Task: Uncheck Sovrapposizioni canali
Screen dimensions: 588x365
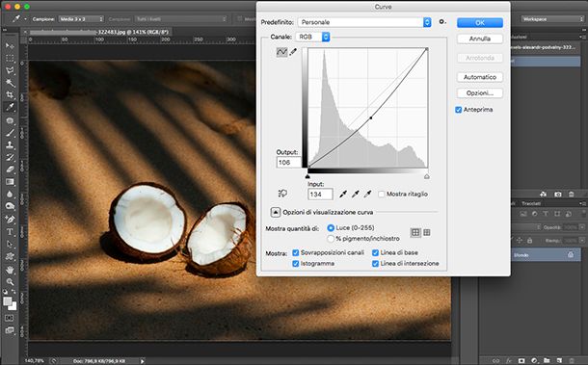Action: pyautogui.click(x=296, y=252)
